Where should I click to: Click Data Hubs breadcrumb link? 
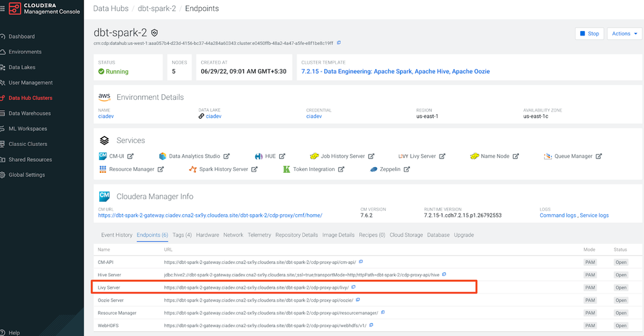111,8
